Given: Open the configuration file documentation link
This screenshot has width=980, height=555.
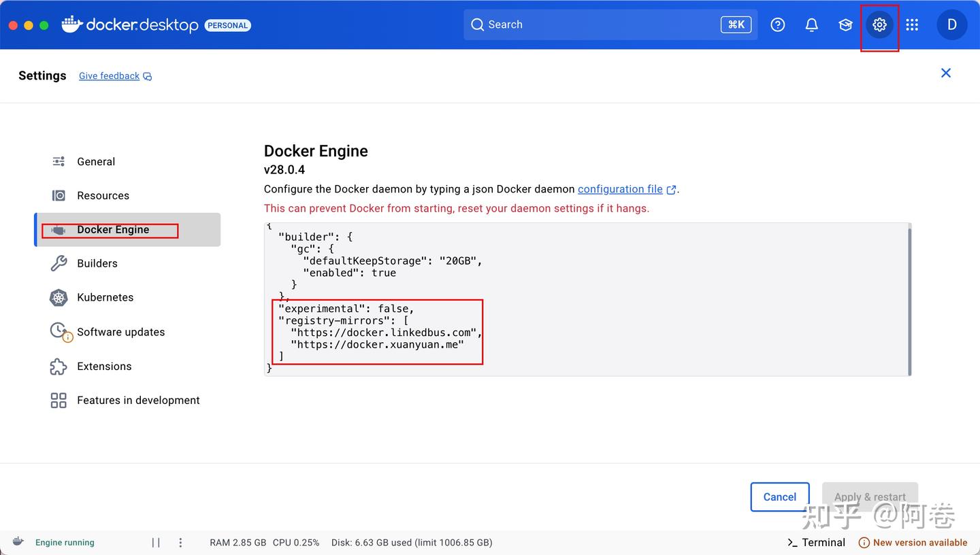Looking at the screenshot, I should coord(620,189).
